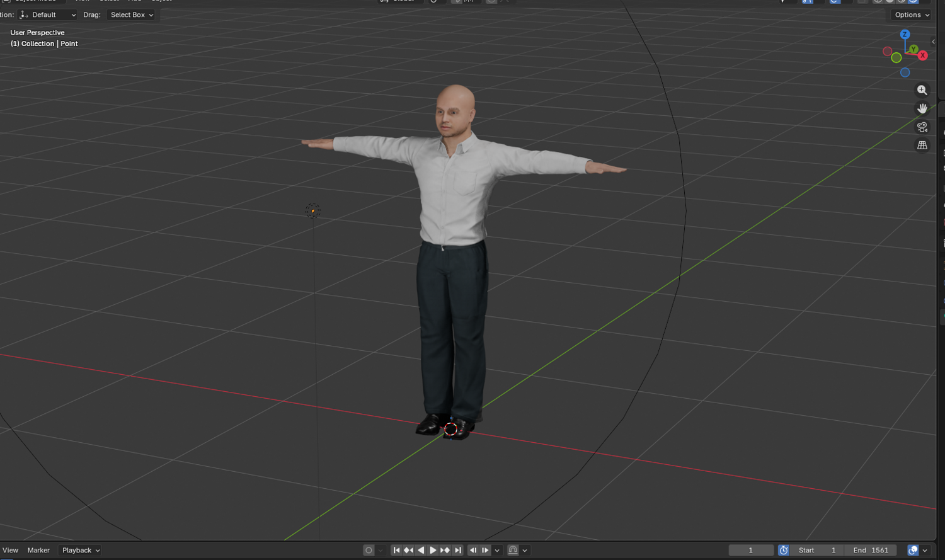Screen dimensions: 945x560
Task: Open the frame step options dropdown
Action: [497, 550]
